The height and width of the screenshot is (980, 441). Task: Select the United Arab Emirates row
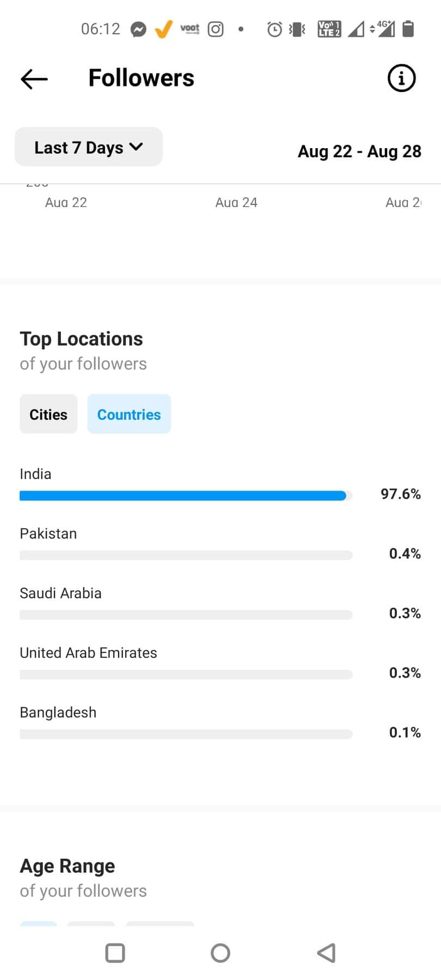[x=220, y=663]
